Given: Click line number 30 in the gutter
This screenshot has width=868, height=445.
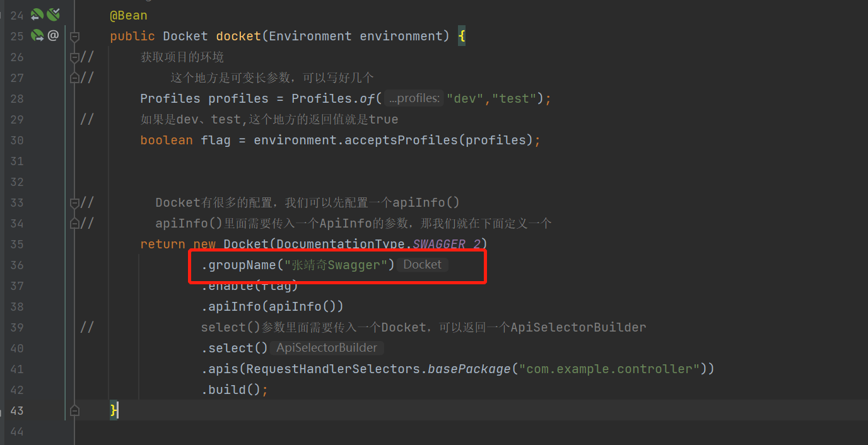Looking at the screenshot, I should [x=17, y=140].
